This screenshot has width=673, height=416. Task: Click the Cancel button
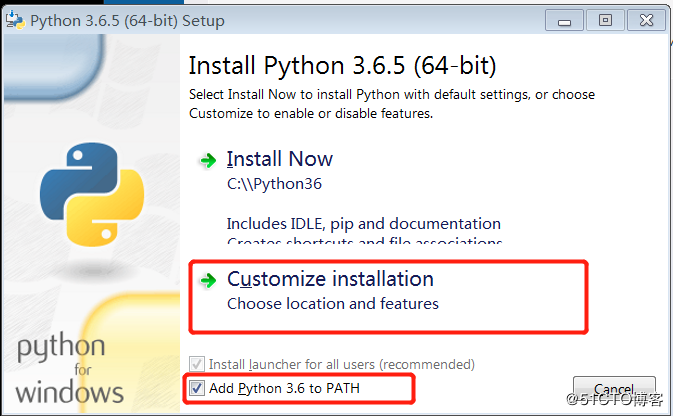coord(614,389)
